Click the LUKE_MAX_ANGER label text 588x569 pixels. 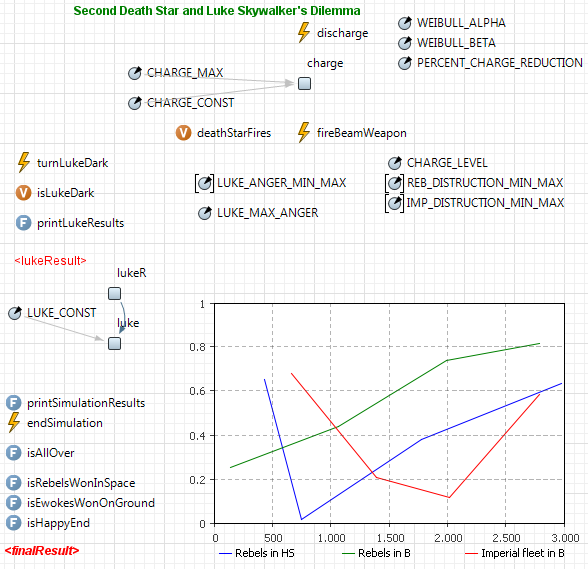267,213
